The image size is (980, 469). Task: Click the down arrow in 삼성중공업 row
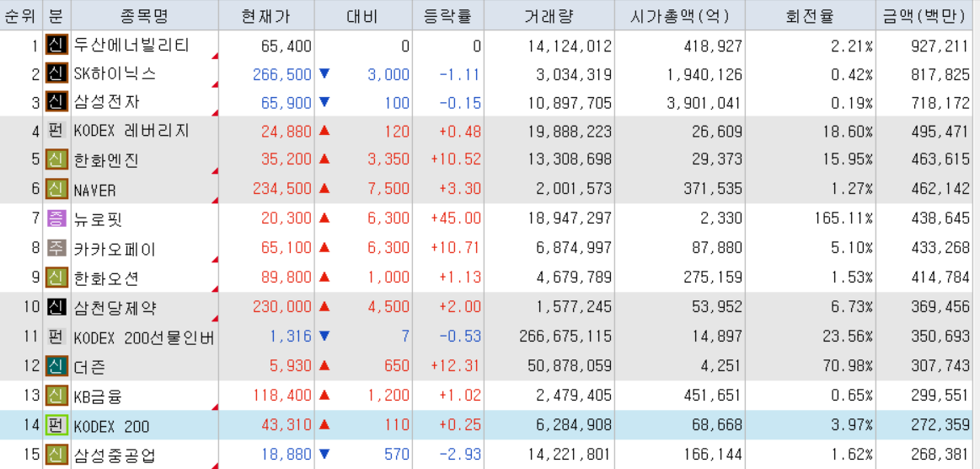324,455
